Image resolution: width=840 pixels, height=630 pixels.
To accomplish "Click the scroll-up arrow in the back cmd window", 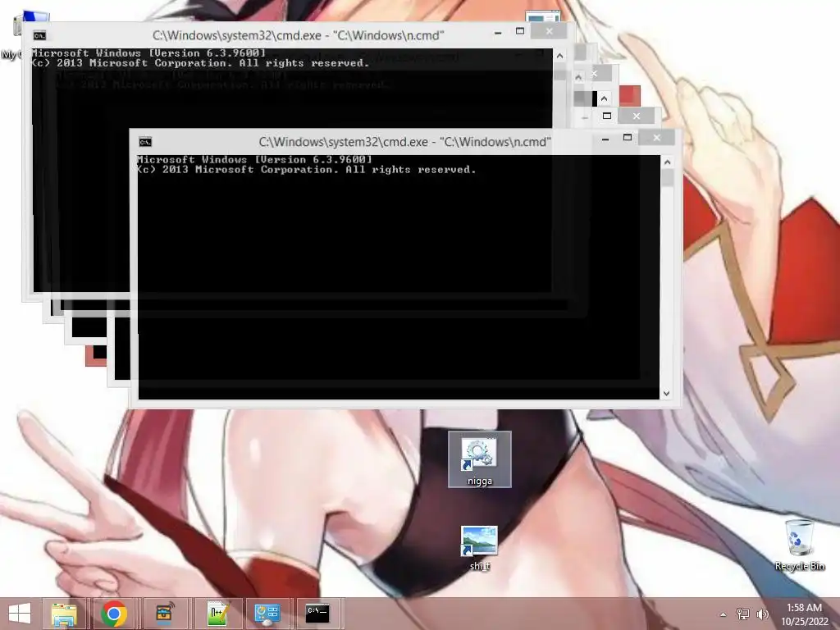I will coord(559,56).
